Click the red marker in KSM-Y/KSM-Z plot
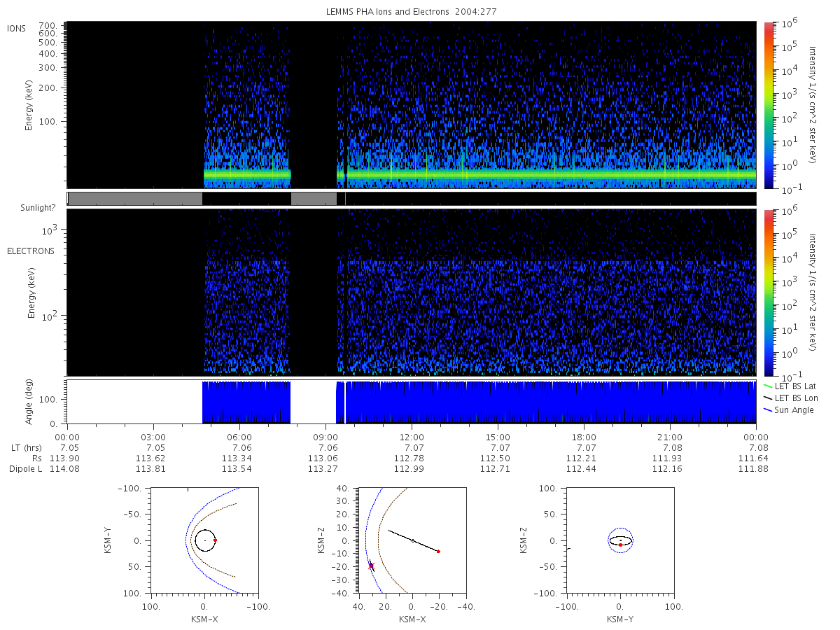This screenshot has width=840, height=630. pyautogui.click(x=620, y=545)
